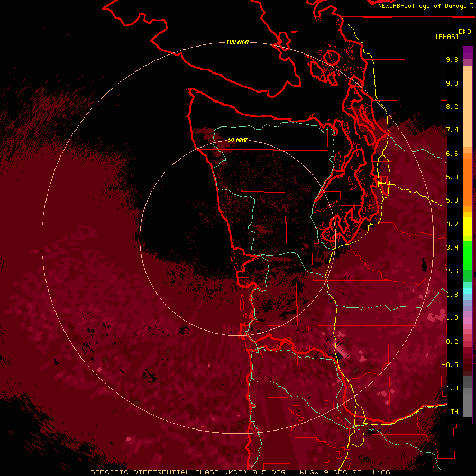Click the 3.4 scale value label

click(x=452, y=248)
